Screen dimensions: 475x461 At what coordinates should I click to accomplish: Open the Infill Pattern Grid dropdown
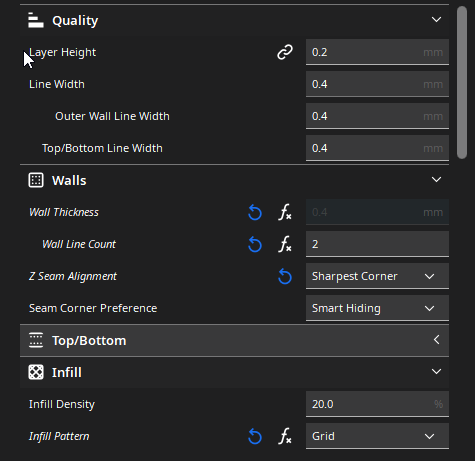pyautogui.click(x=377, y=436)
